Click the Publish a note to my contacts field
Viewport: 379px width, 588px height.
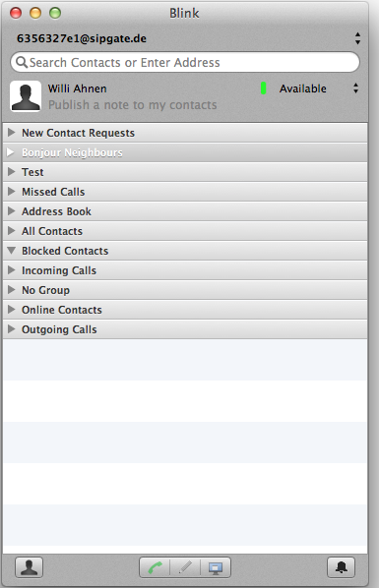point(133,105)
